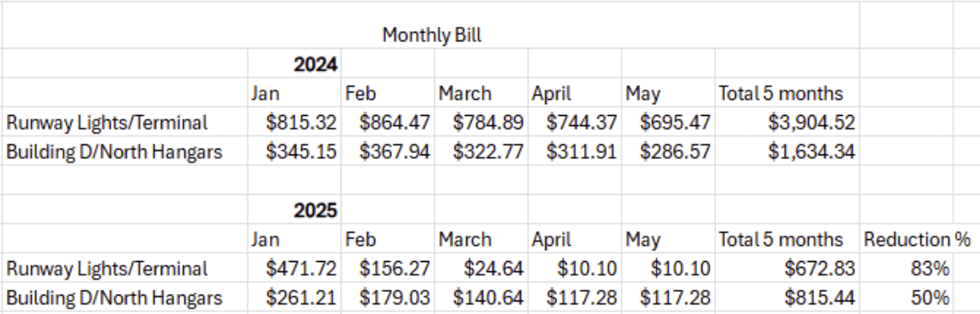Select the $864.47 February cell
The image size is (980, 314).
pos(388,123)
